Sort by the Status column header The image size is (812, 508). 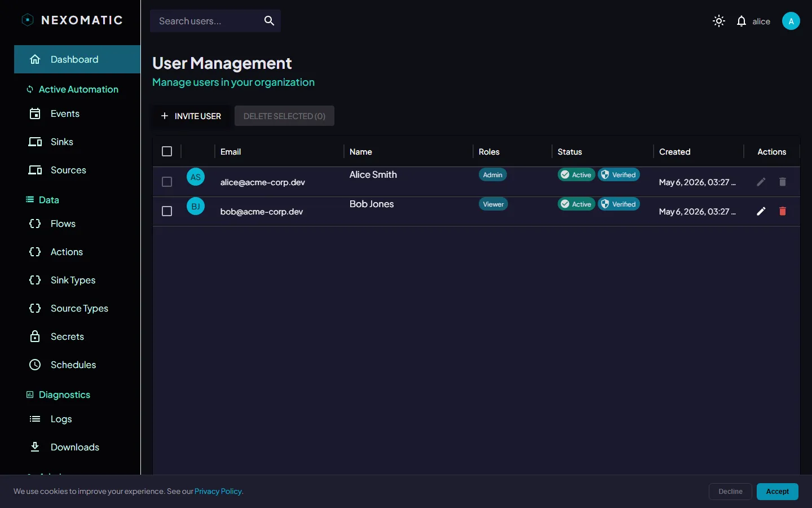pyautogui.click(x=570, y=152)
